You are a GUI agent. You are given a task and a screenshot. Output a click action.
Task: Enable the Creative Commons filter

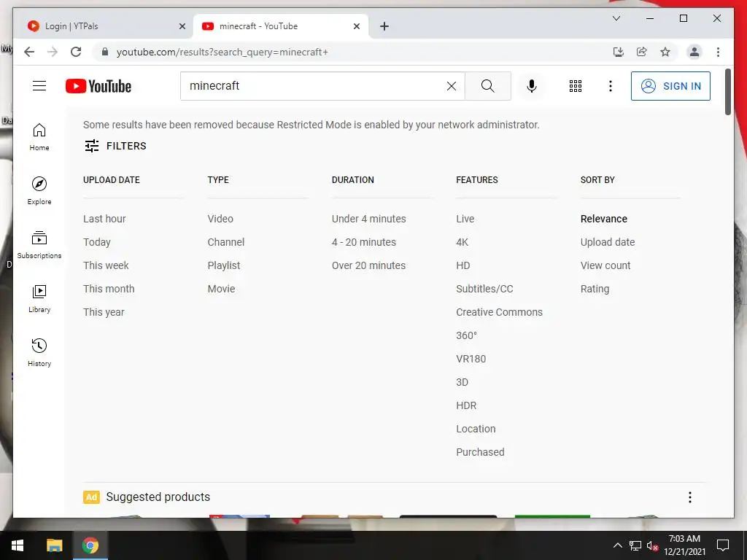tap(499, 312)
